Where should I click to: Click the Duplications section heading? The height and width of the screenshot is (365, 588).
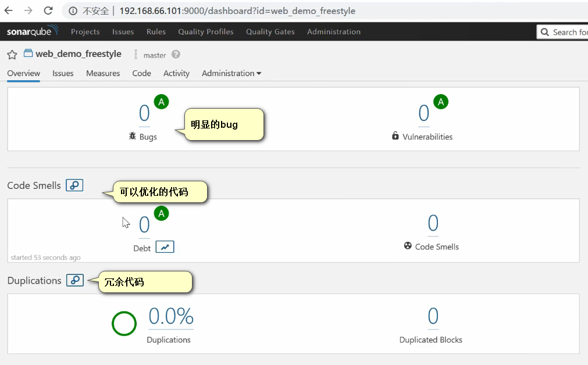coord(34,281)
